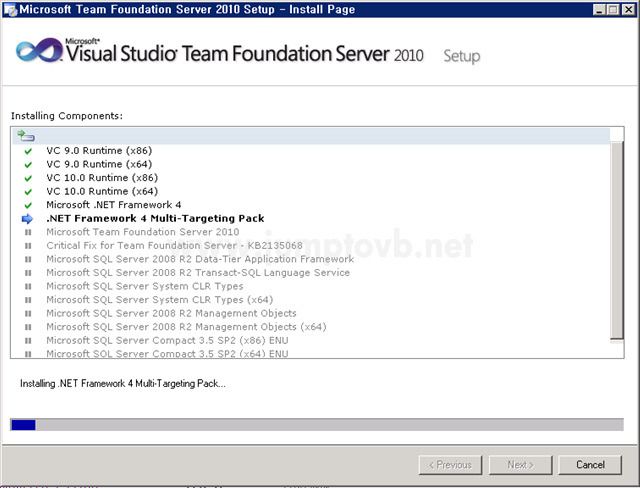Click the green arrow list header icon
The height and width of the screenshot is (488, 640).
pos(26,135)
